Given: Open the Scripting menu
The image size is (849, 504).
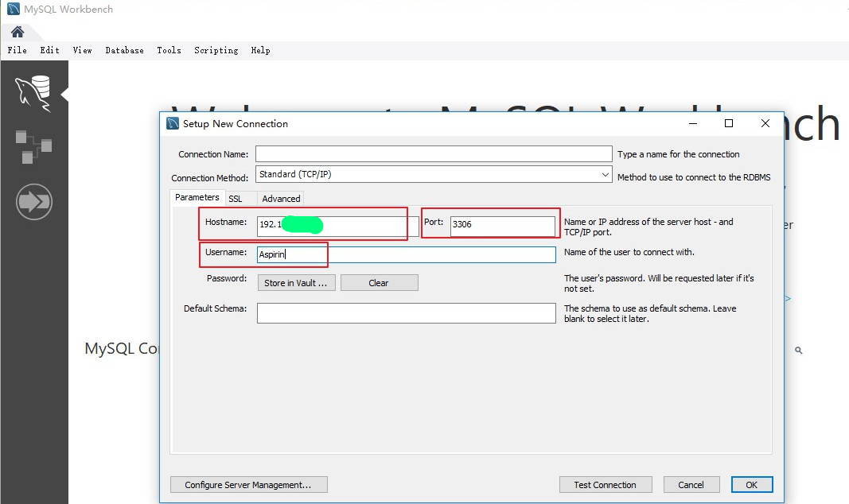Looking at the screenshot, I should (216, 50).
